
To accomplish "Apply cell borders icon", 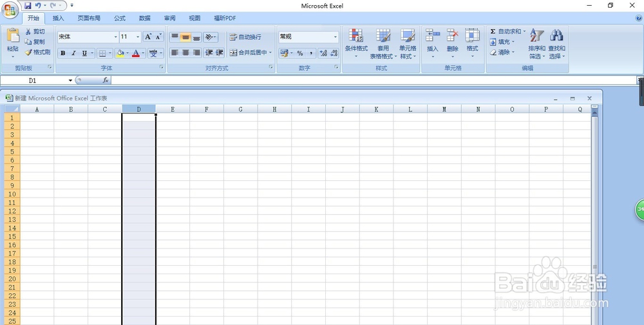I will click(102, 53).
